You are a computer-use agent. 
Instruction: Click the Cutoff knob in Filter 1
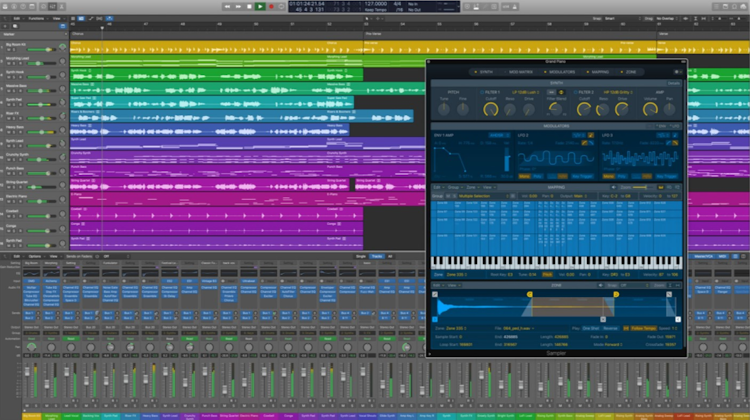click(x=489, y=110)
